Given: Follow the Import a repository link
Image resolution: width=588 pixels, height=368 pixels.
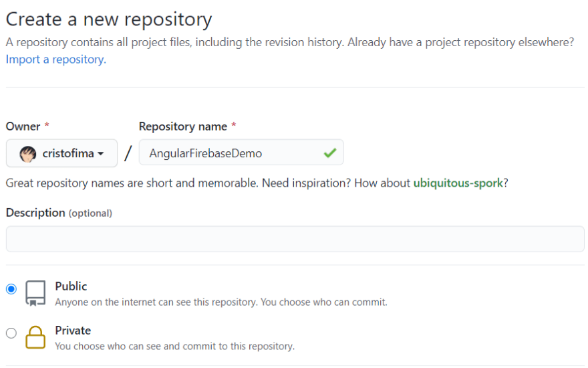Looking at the screenshot, I should pos(55,60).
